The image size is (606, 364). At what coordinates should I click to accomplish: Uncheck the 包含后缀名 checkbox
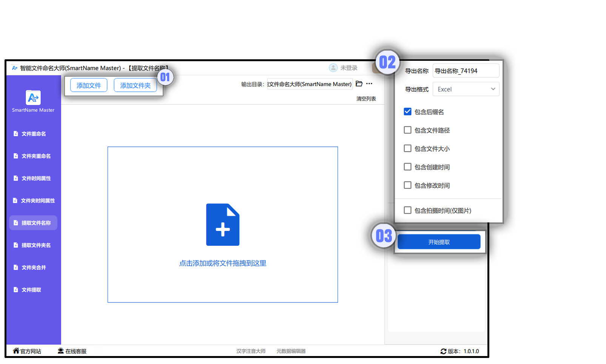(x=407, y=112)
